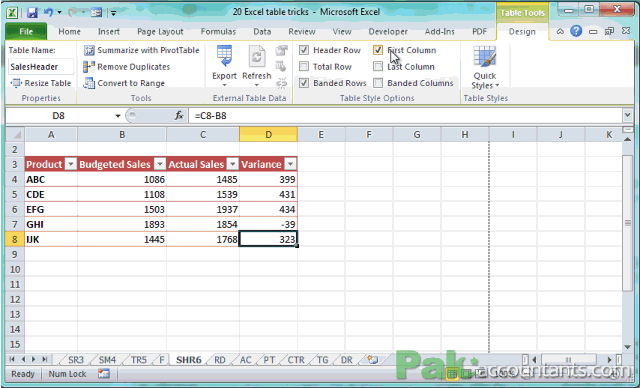Switch to the Data ribbon tab

coord(262,31)
